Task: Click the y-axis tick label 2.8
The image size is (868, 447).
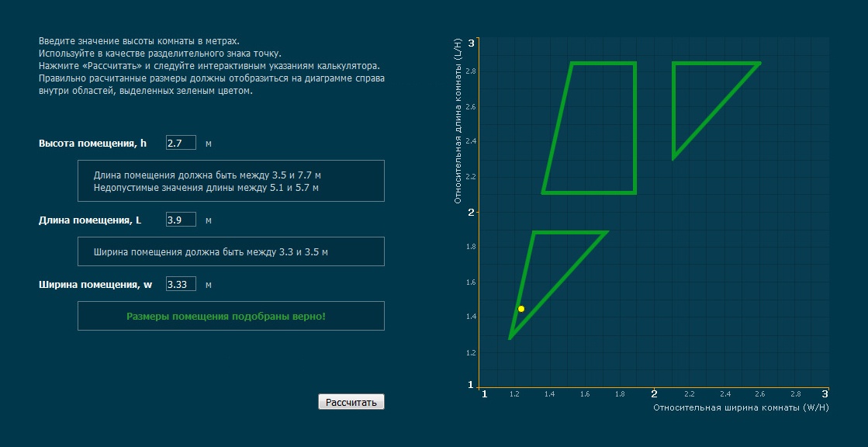Action: tap(471, 71)
